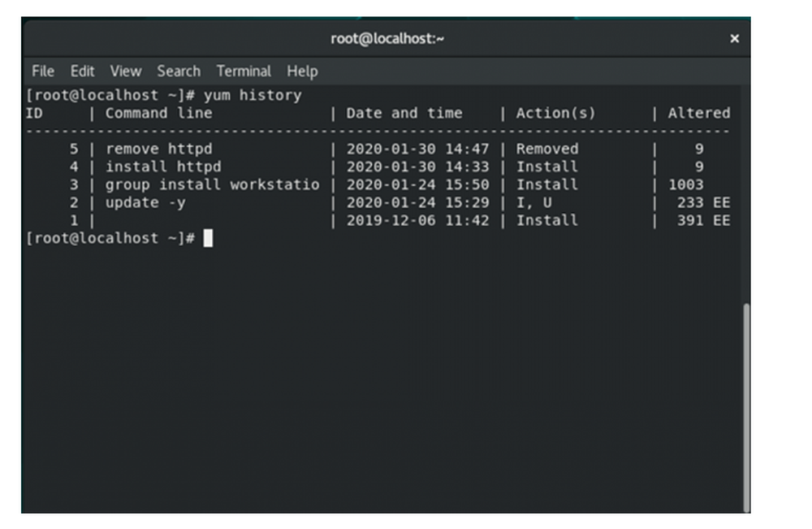The image size is (812, 529).
Task: Click the 'yum history' typed command
Action: 253,95
